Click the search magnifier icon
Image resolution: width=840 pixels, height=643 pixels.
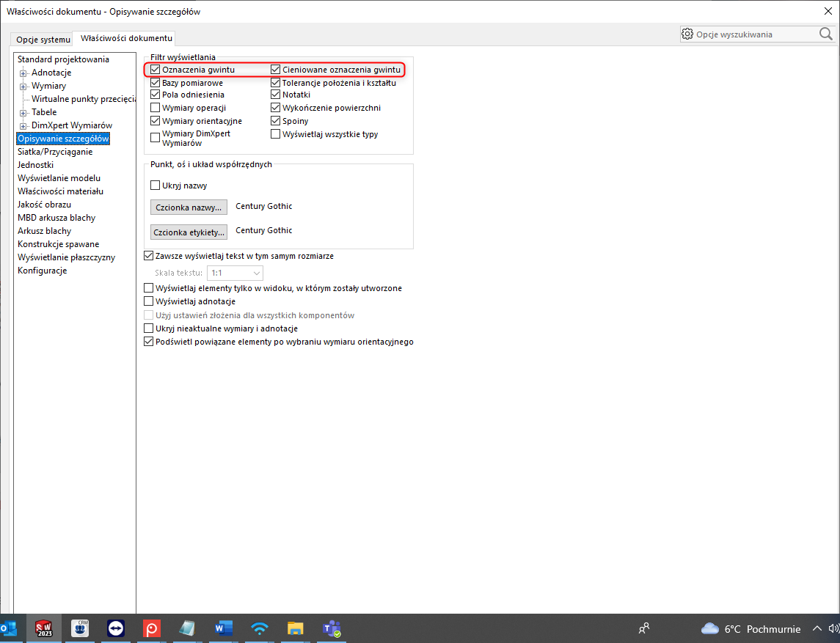tap(825, 34)
